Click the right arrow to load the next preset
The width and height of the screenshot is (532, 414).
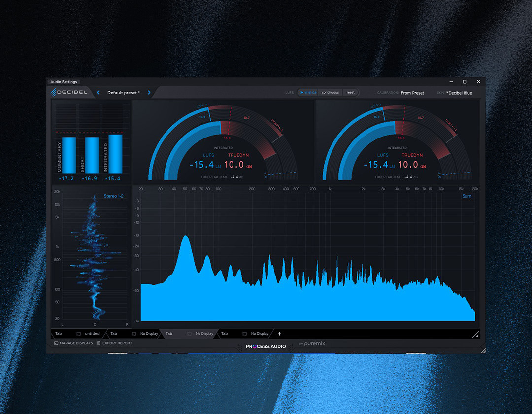[x=149, y=92]
